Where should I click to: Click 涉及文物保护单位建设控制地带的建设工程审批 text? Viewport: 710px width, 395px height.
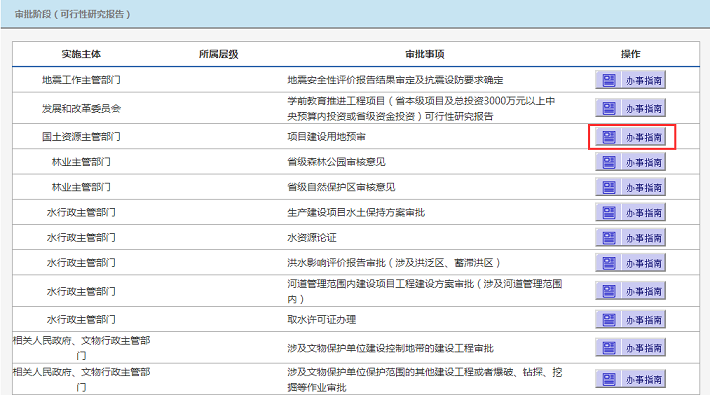pos(390,348)
